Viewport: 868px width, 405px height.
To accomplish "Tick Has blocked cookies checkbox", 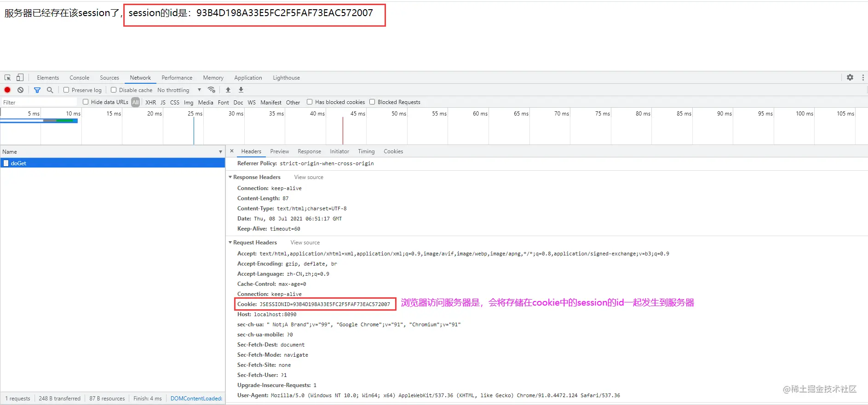I will coord(310,102).
